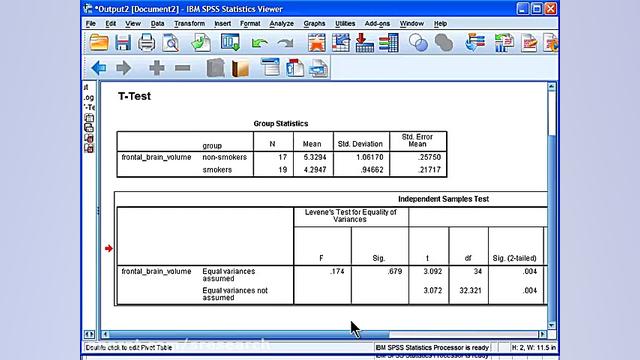Screen dimensions: 640x360
Task: Open the Help menu
Action: [x=440, y=24]
